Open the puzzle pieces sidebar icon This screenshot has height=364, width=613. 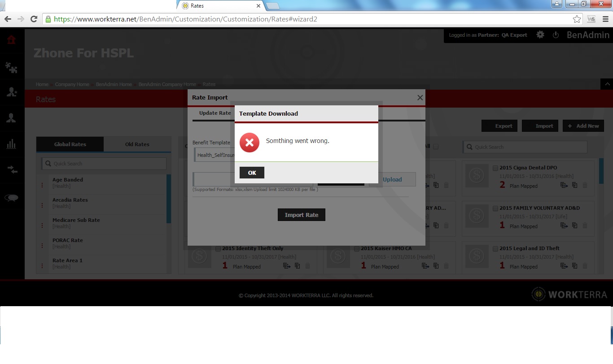click(11, 68)
